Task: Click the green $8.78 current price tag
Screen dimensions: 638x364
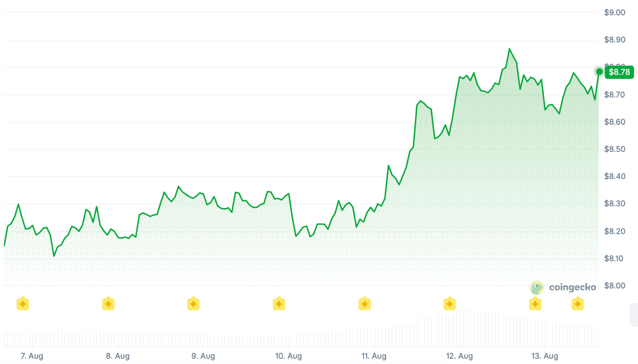Action: click(x=619, y=72)
